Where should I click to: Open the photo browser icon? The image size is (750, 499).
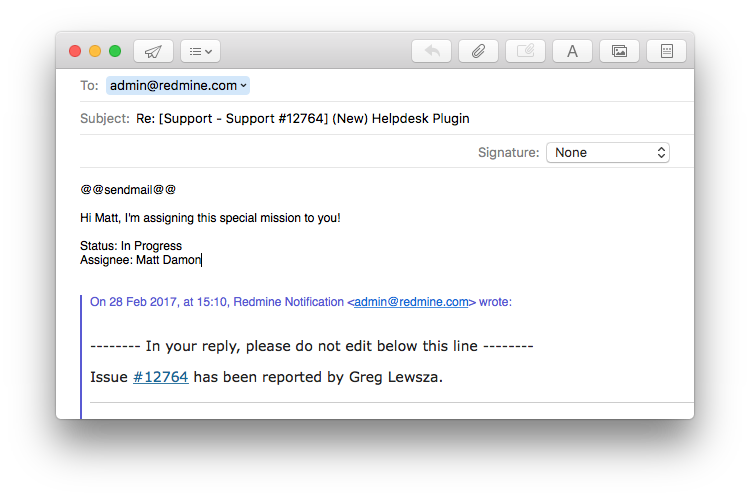[619, 51]
